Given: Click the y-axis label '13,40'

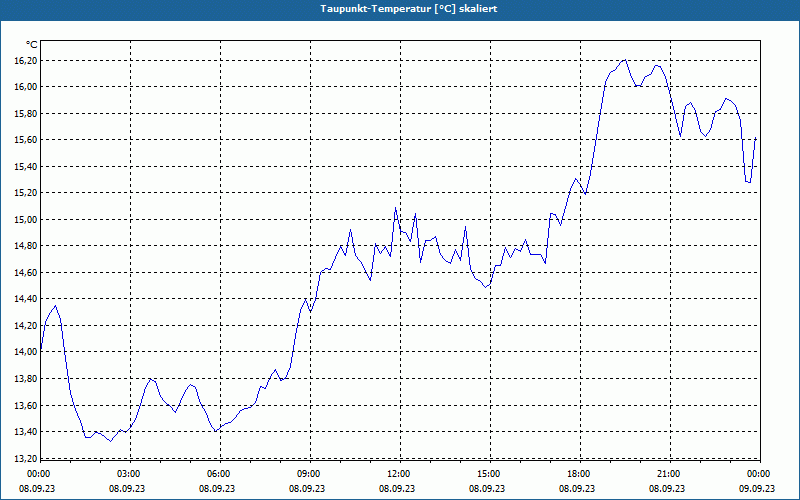Looking at the screenshot, I should click(x=26, y=432).
